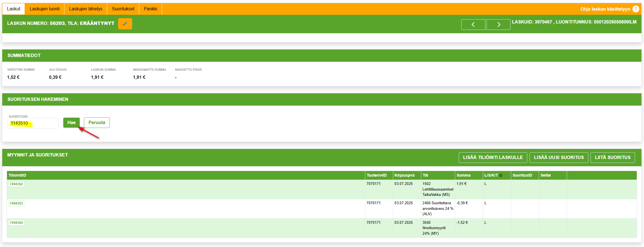Open posting ID 7494364 link
The image size is (644, 247).
click(16, 223)
